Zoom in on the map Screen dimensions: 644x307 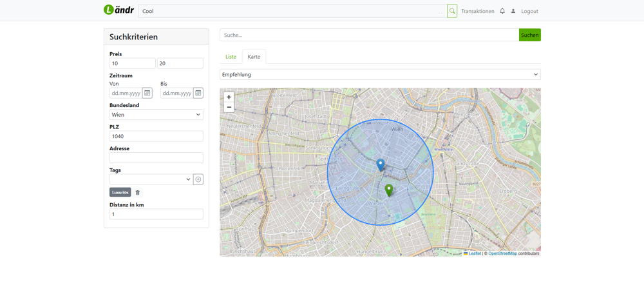pos(229,97)
